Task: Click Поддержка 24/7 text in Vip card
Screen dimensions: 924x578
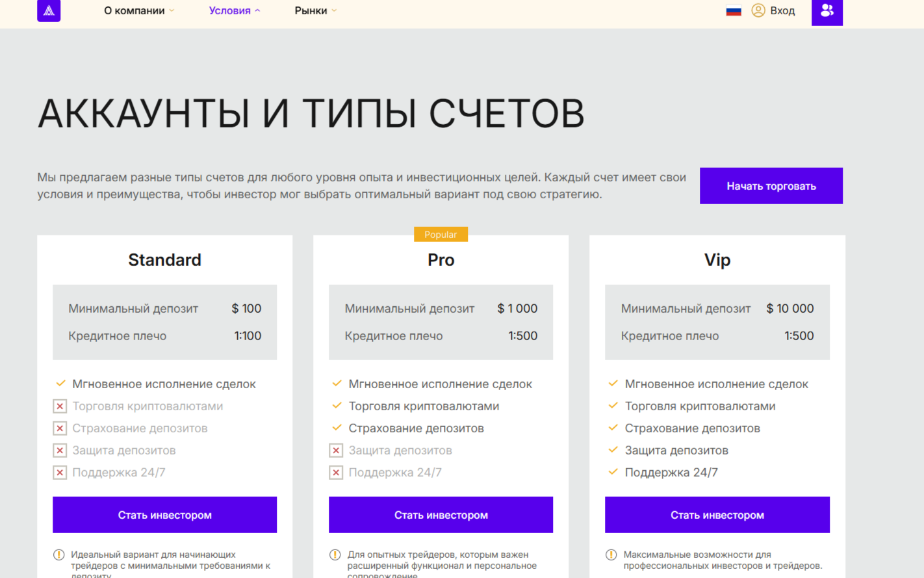Action: pyautogui.click(x=671, y=472)
